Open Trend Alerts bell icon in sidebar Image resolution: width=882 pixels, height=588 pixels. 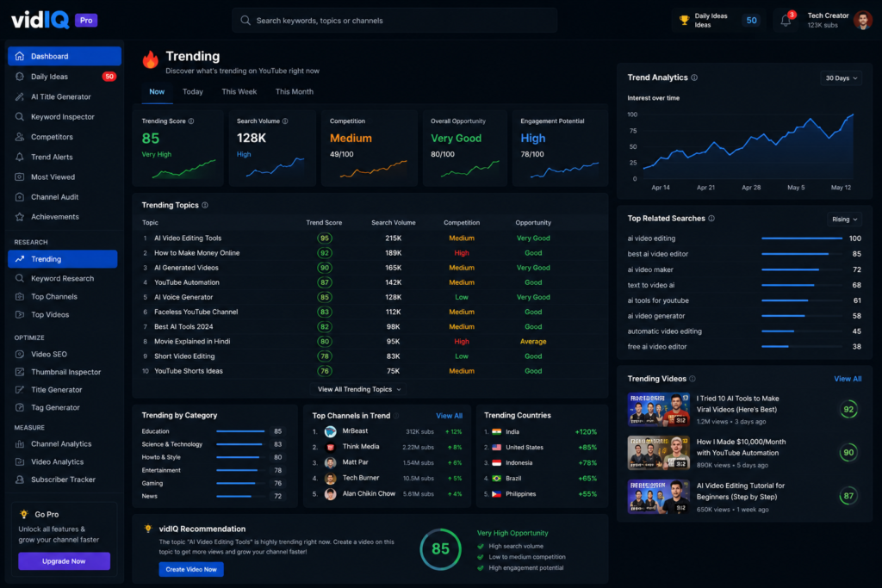pos(20,157)
